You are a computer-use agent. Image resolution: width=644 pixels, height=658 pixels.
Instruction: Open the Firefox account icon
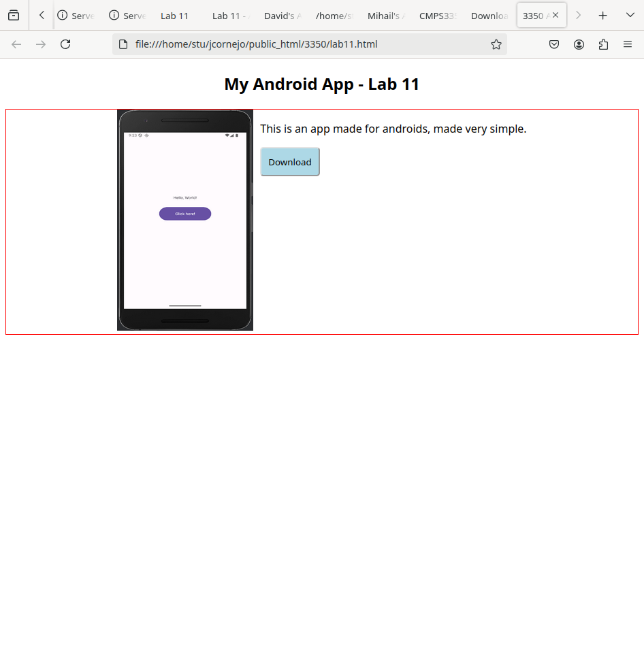[579, 44]
